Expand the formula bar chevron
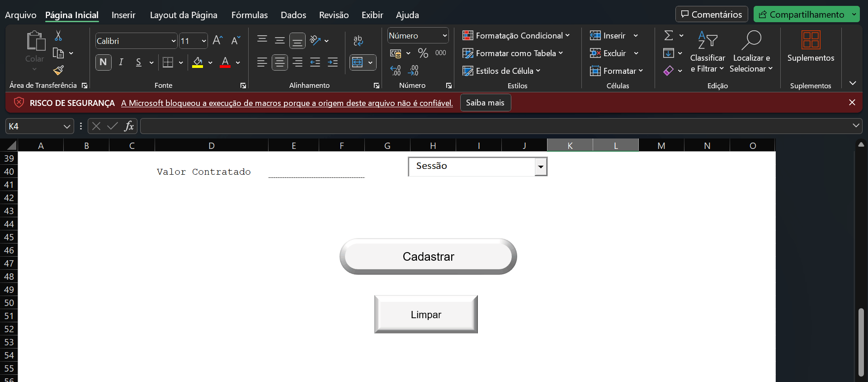This screenshot has width=868, height=382. pos(856,126)
